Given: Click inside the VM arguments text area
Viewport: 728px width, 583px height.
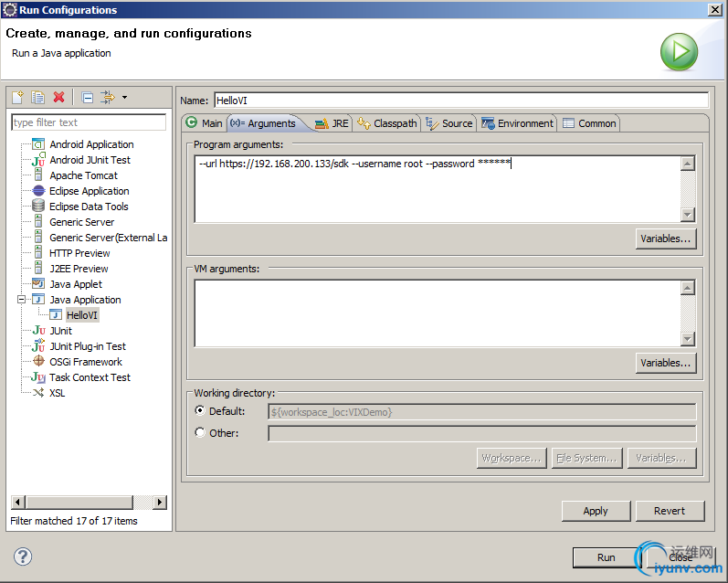Looking at the screenshot, I should click(438, 313).
